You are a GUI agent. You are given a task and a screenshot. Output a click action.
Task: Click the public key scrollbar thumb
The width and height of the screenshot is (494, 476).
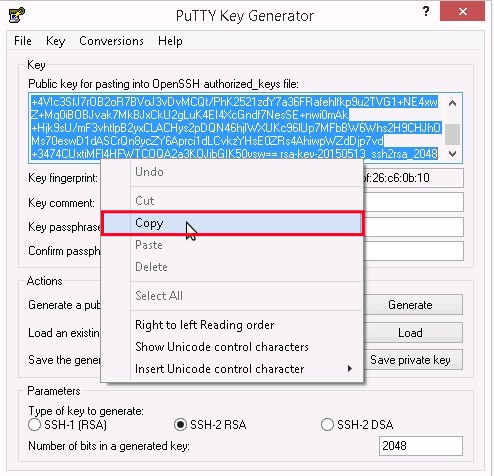click(452, 134)
